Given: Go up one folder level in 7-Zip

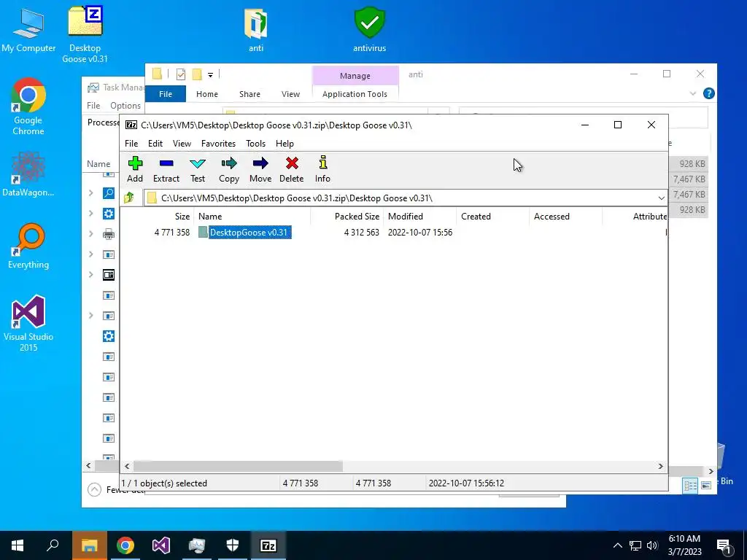Looking at the screenshot, I should click(x=128, y=198).
